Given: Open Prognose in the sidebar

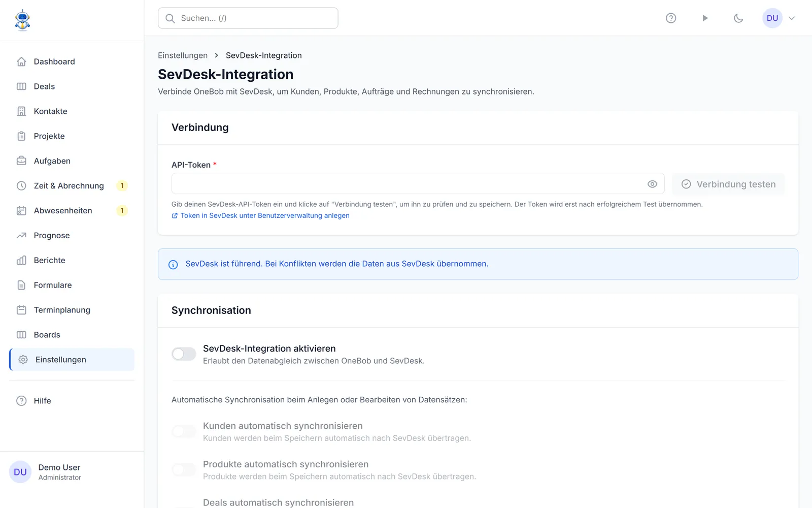Looking at the screenshot, I should coord(72,236).
